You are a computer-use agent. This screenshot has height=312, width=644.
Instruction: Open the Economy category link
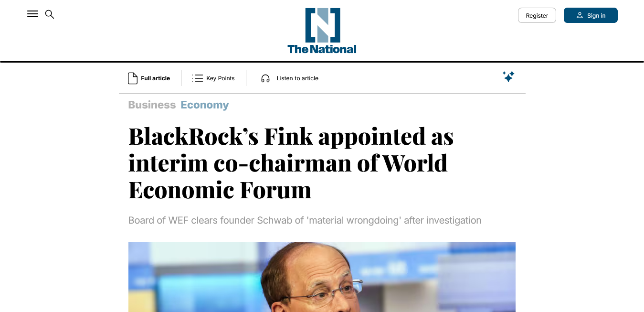(x=204, y=105)
